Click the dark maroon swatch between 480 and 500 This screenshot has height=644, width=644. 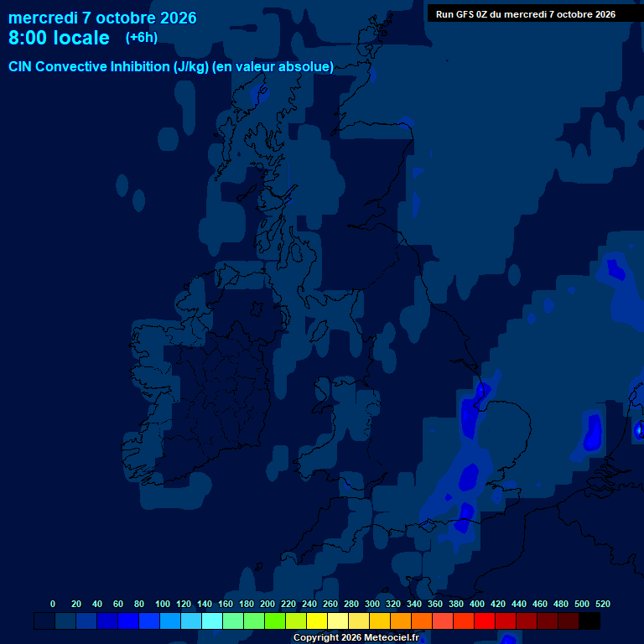click(569, 621)
